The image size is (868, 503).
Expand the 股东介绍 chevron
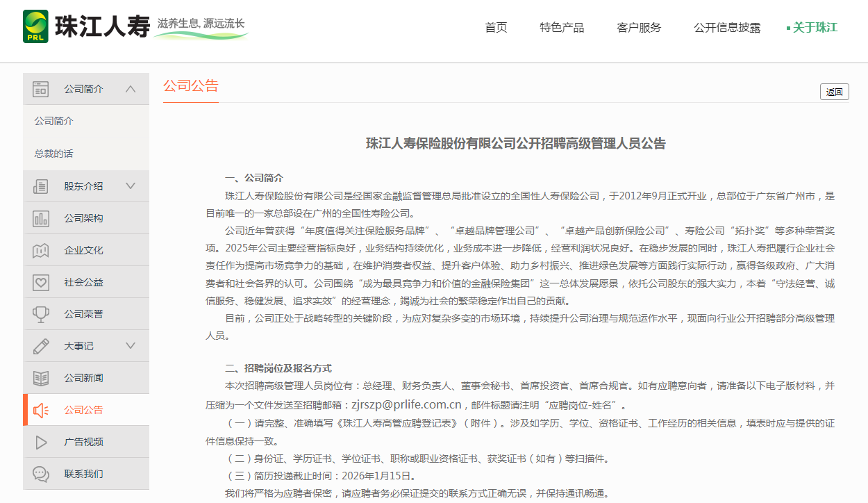tap(131, 186)
